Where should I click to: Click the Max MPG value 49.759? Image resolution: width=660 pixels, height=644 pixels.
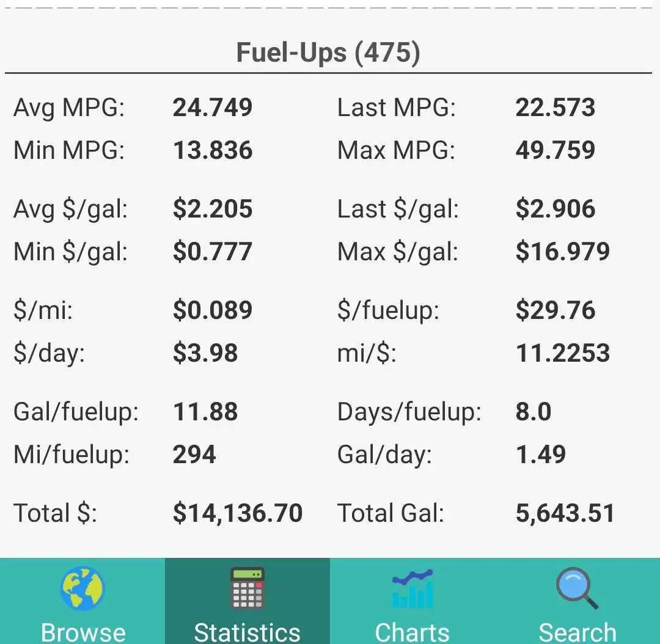555,150
